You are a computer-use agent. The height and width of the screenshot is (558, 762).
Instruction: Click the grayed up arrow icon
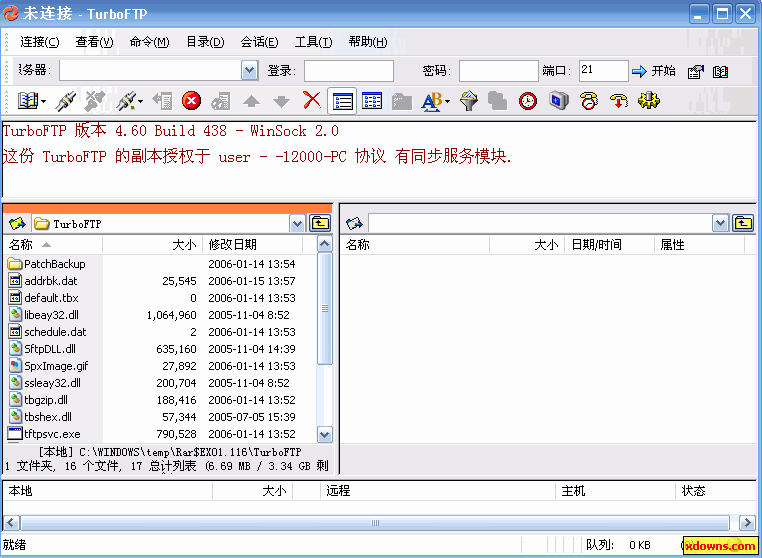(251, 101)
